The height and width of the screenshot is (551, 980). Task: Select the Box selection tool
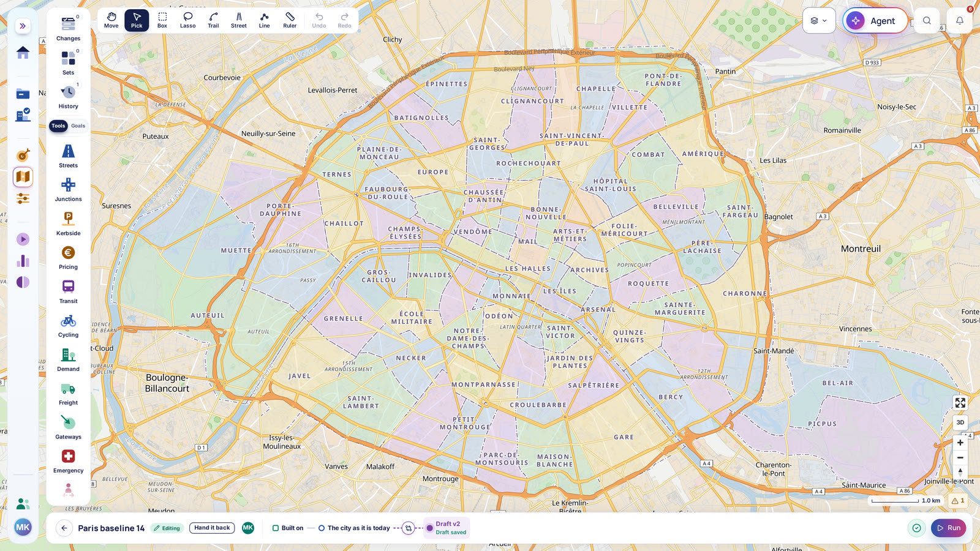(x=162, y=20)
